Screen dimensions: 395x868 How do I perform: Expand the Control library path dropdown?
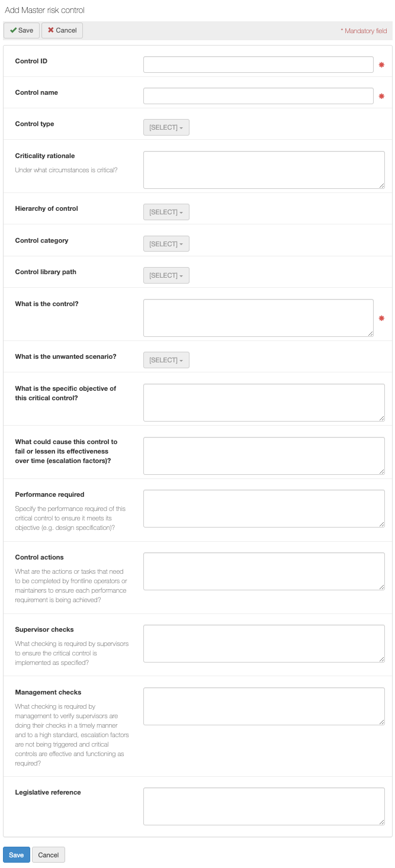pos(166,275)
